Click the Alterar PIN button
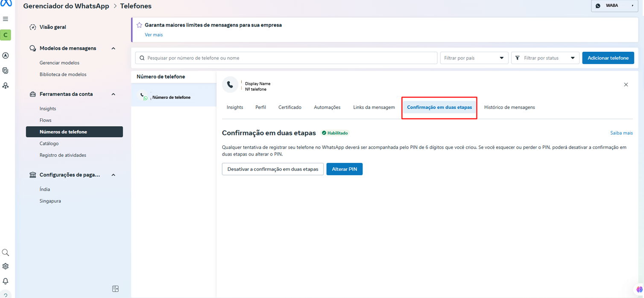 [x=344, y=169]
